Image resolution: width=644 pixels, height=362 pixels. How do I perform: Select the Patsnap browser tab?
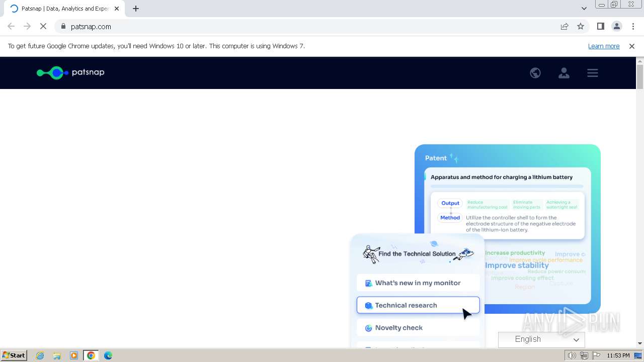pyautogui.click(x=64, y=9)
